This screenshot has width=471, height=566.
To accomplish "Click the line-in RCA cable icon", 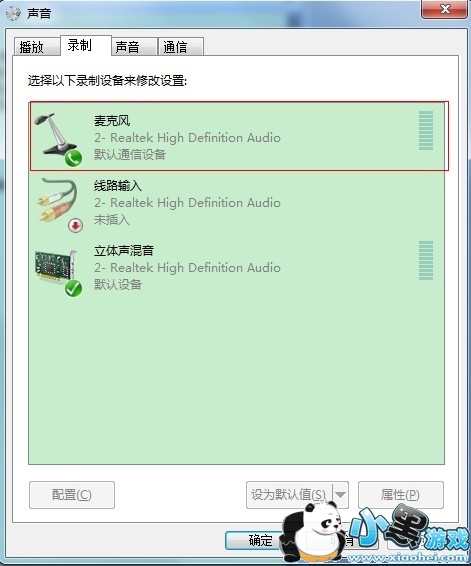I will point(58,200).
